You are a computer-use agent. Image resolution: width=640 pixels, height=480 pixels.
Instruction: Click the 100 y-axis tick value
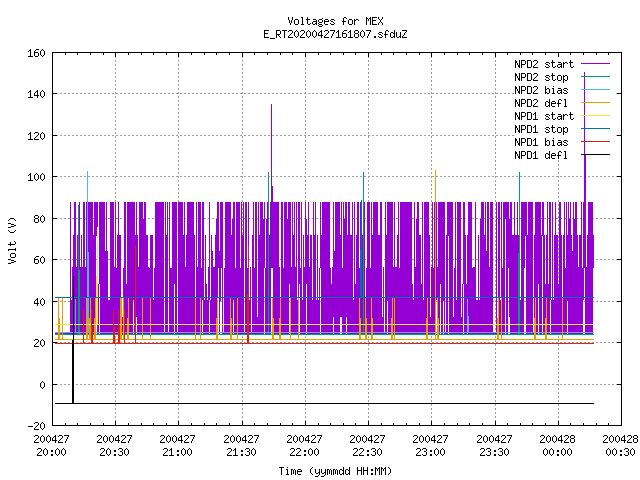(x=36, y=177)
